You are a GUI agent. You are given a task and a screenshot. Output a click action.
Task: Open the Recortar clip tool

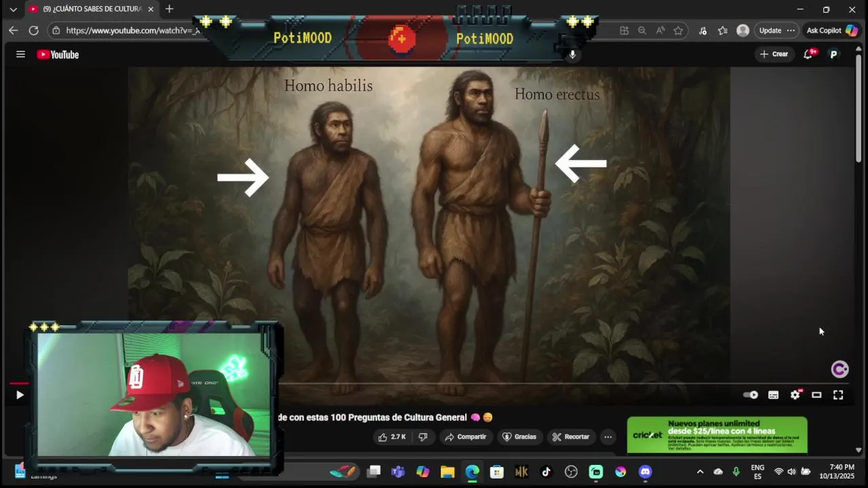tap(570, 437)
